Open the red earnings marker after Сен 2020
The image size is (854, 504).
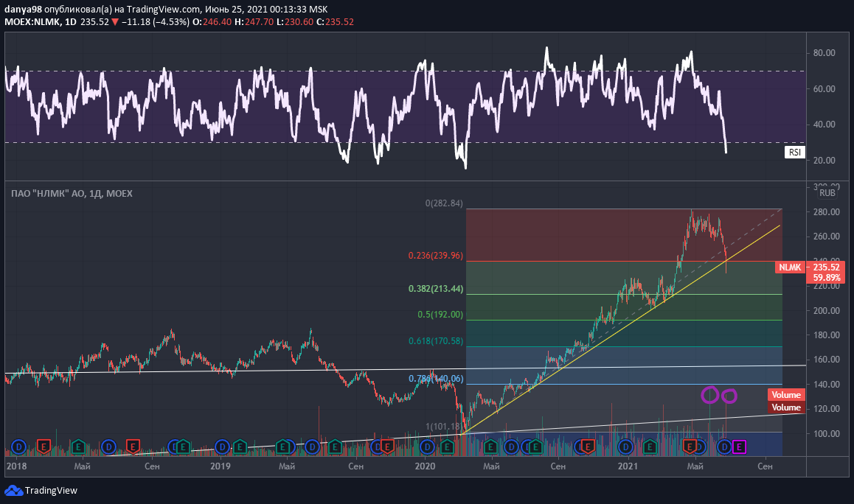(x=588, y=447)
